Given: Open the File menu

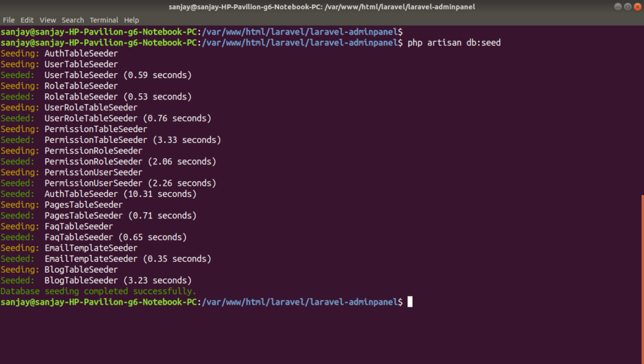Looking at the screenshot, I should (9, 20).
